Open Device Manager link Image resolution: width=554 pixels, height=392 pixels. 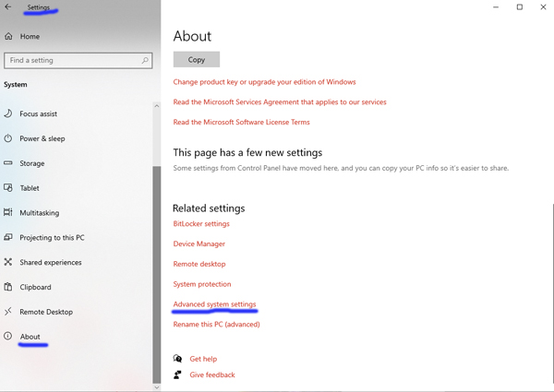(199, 244)
